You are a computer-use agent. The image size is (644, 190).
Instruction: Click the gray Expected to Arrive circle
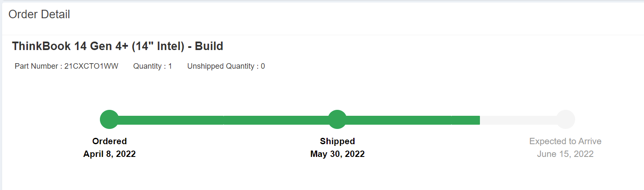tap(566, 119)
